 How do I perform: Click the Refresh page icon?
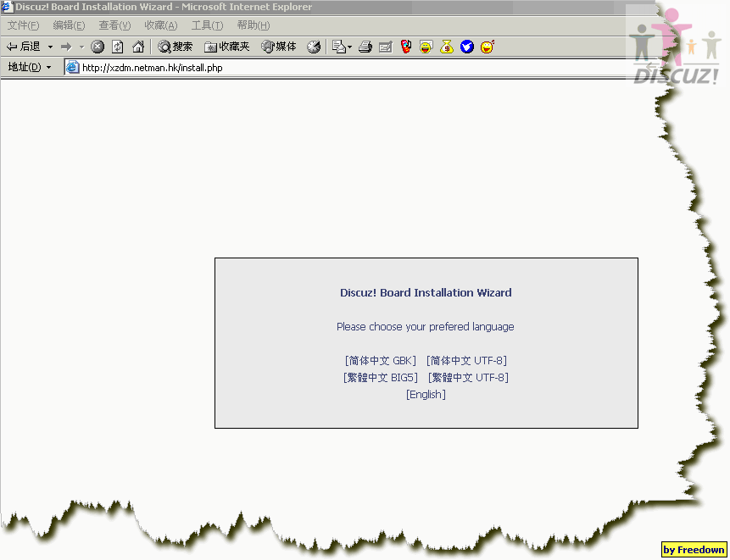pyautogui.click(x=118, y=47)
